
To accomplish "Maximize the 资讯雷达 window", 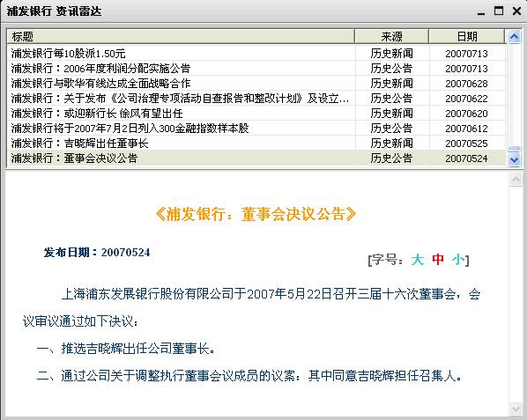I will coord(499,11).
